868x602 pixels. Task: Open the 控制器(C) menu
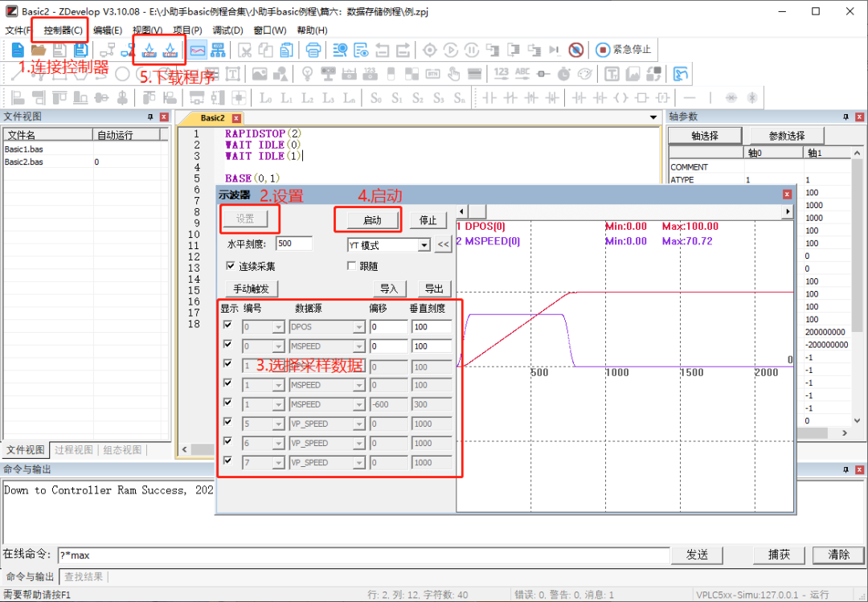[x=63, y=31]
